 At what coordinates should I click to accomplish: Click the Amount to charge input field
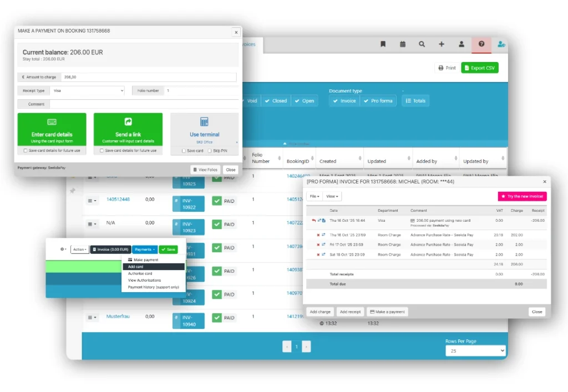(149, 78)
